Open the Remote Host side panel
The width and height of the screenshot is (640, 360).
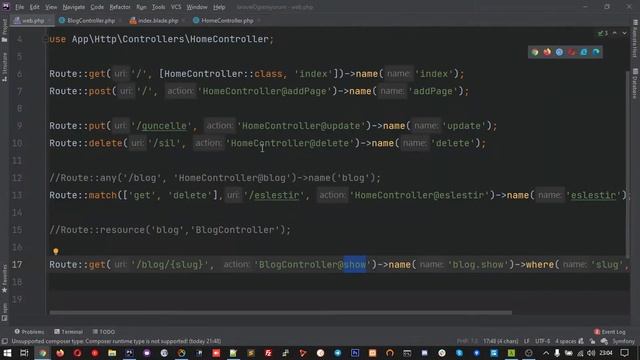point(635,39)
